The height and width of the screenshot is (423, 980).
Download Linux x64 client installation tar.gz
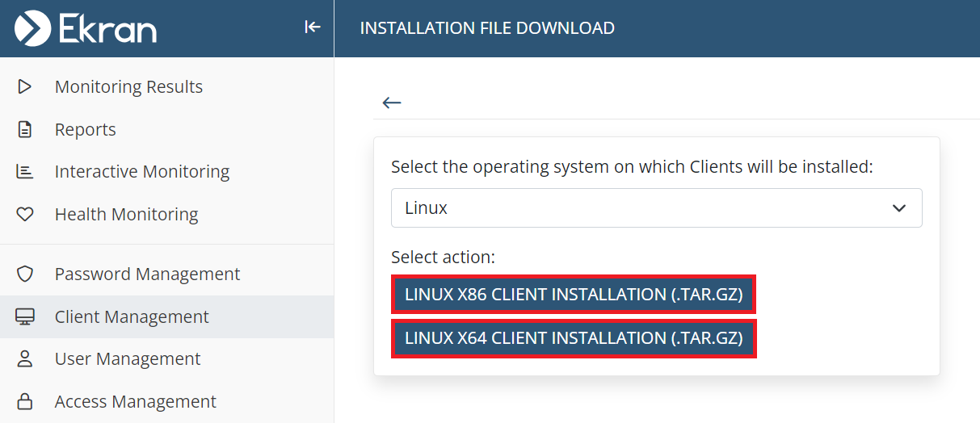(x=574, y=338)
